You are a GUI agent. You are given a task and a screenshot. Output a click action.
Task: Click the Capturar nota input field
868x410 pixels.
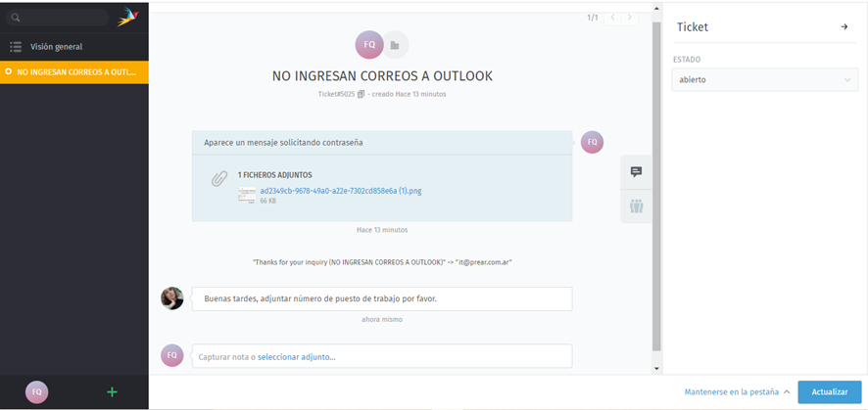coord(382,356)
